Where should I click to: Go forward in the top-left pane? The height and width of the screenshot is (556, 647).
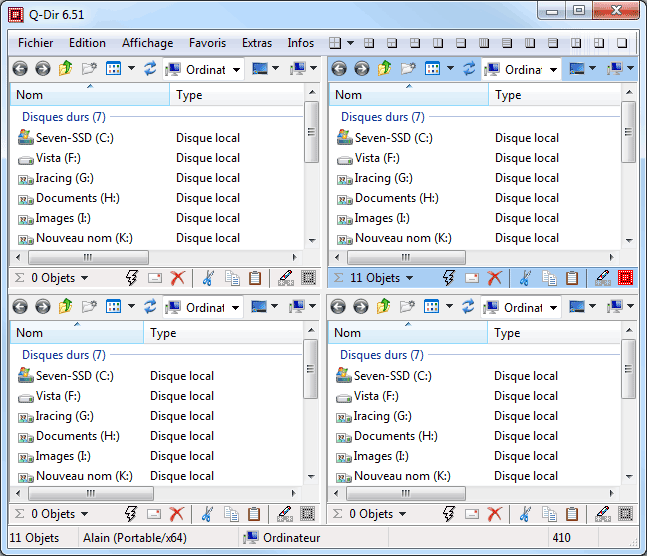click(x=43, y=69)
